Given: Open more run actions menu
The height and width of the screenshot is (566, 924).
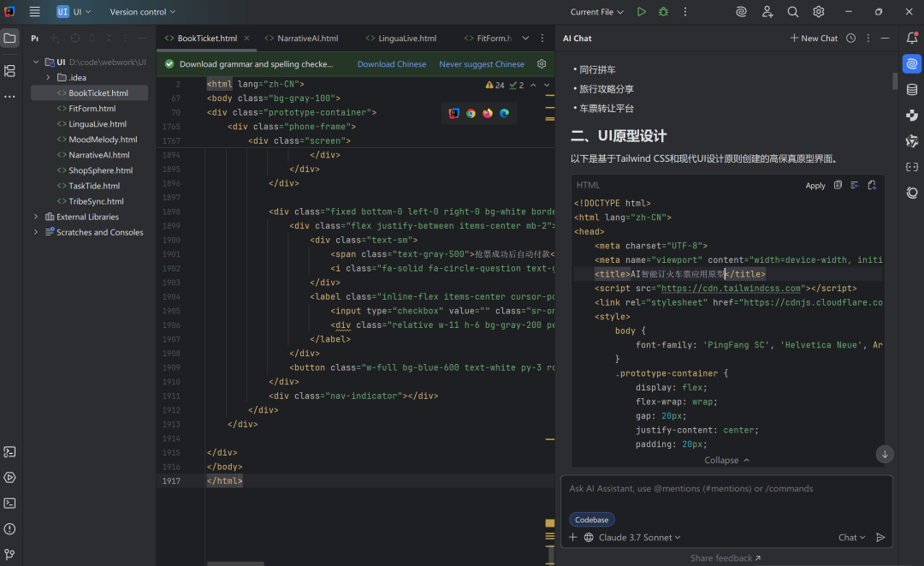Looking at the screenshot, I should [684, 11].
